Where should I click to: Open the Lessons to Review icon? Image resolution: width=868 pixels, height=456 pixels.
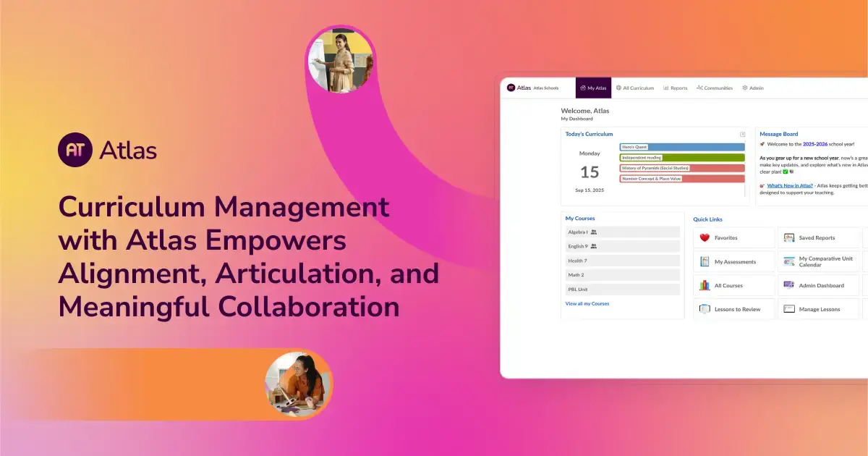(x=705, y=308)
